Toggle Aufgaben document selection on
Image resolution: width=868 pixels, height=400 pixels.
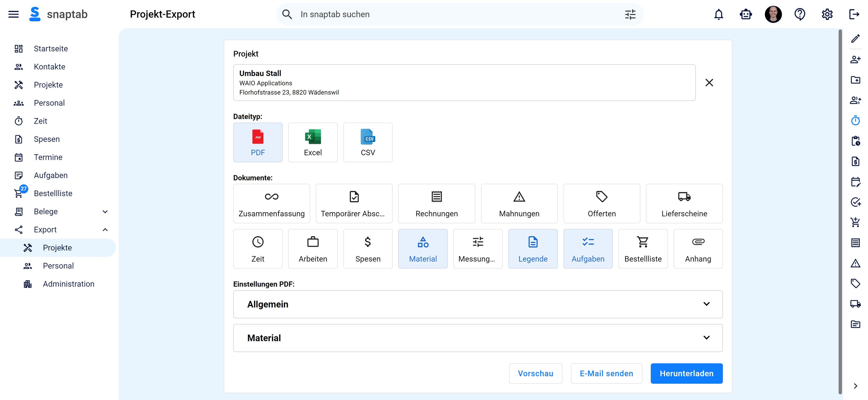coord(588,248)
